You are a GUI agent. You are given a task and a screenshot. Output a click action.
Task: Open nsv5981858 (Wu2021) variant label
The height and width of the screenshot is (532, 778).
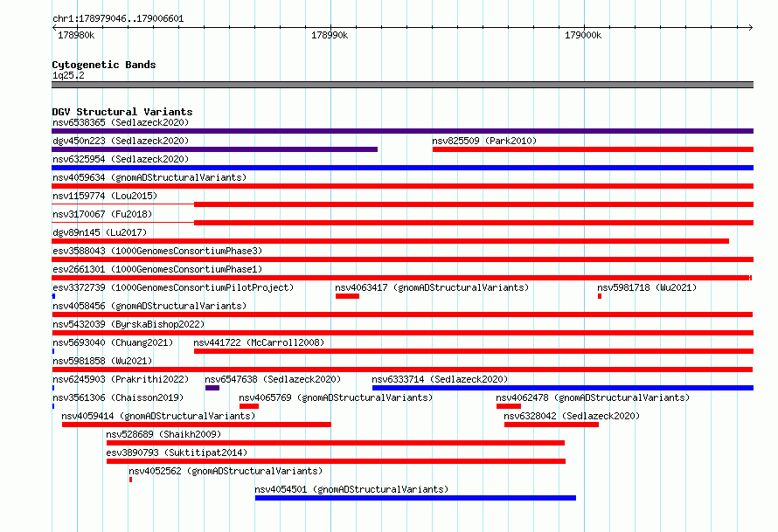pyautogui.click(x=102, y=361)
